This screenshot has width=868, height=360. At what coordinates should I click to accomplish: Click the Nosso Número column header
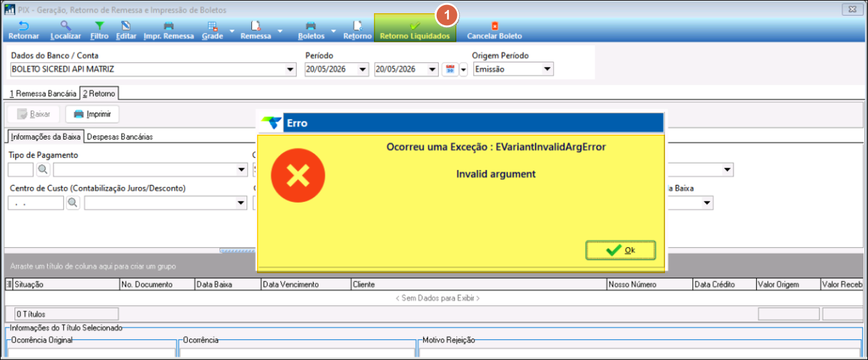point(650,284)
